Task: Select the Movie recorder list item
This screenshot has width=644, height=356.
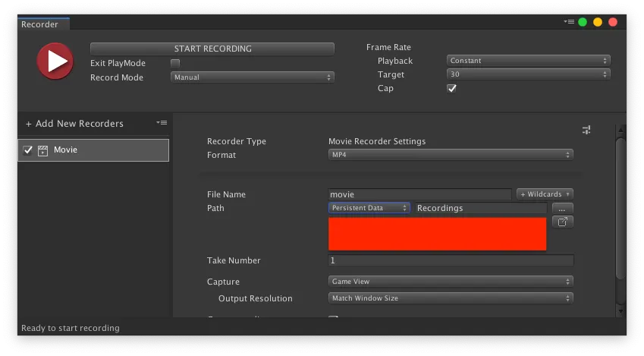Action: click(x=93, y=150)
